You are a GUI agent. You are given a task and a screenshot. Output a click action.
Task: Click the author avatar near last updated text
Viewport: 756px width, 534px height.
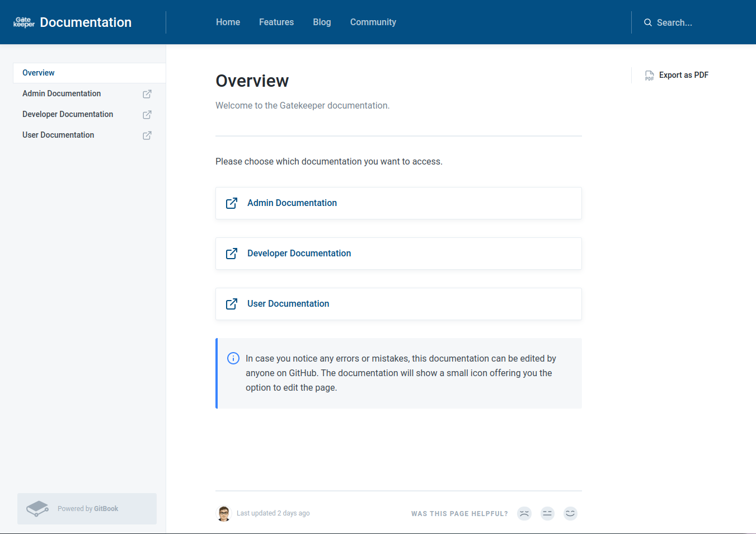[x=223, y=513]
